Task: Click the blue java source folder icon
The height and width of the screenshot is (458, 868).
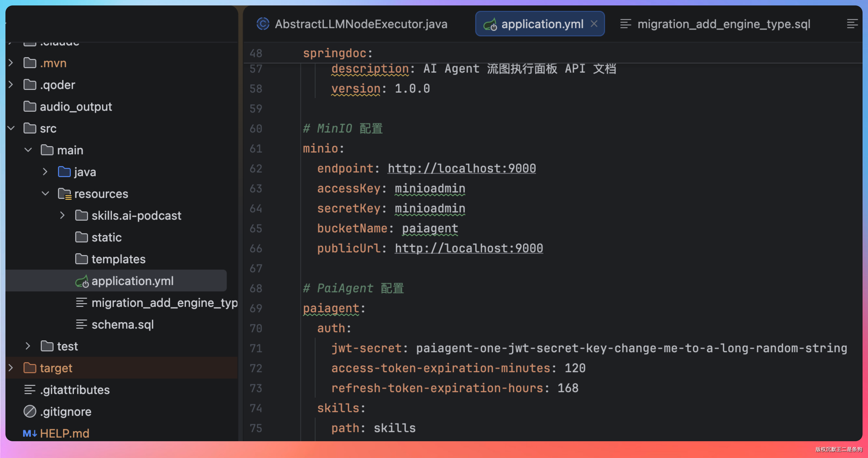Action: coord(64,172)
